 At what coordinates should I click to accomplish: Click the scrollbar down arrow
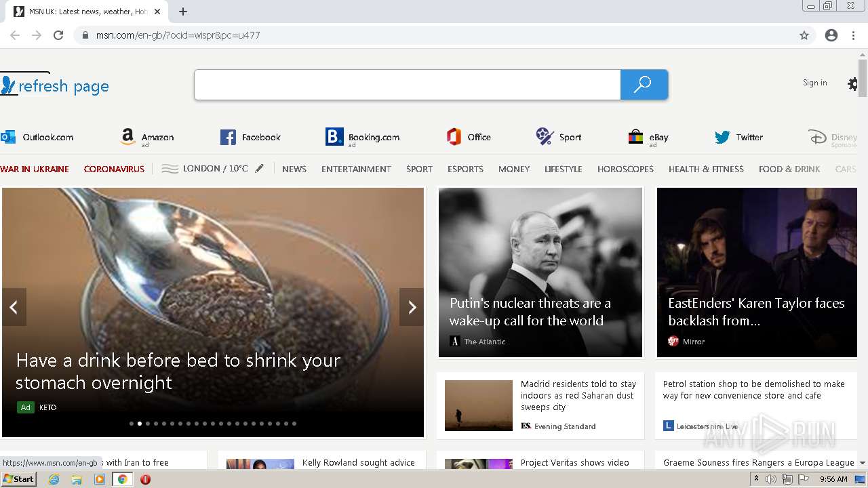tap(863, 463)
